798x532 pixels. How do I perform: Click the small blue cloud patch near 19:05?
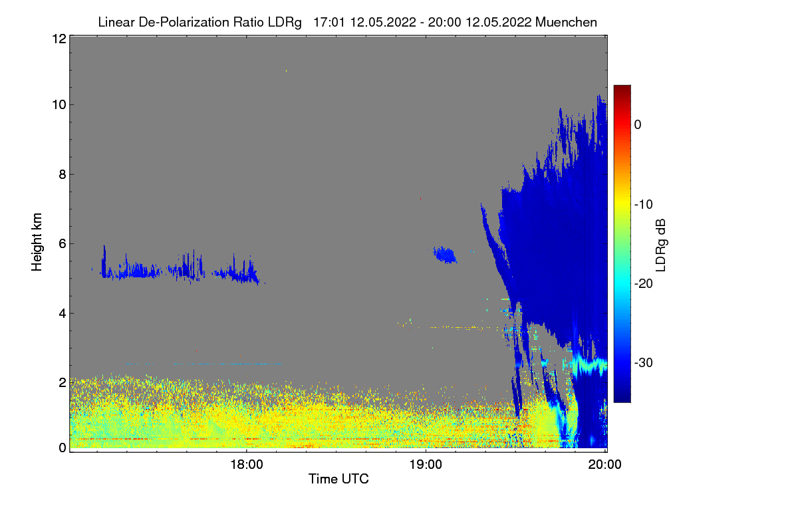click(x=445, y=255)
